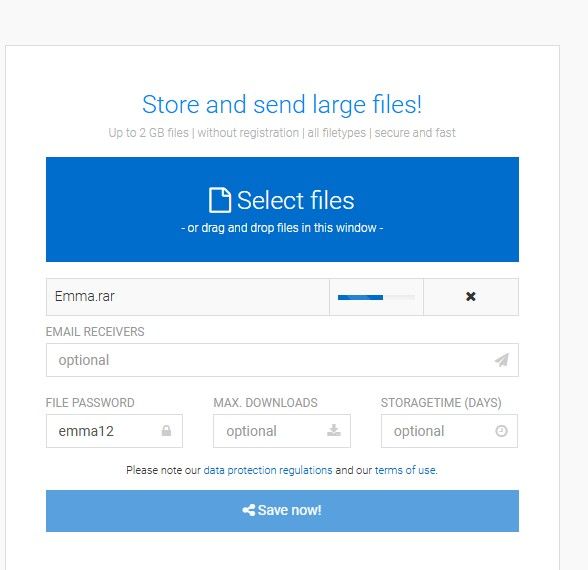Click the Save now! button text

pyautogui.click(x=290, y=510)
